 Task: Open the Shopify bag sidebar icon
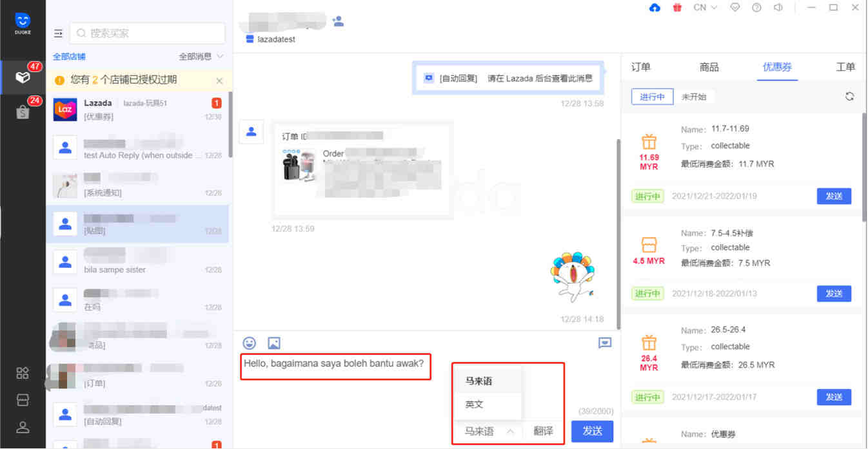[x=23, y=112]
